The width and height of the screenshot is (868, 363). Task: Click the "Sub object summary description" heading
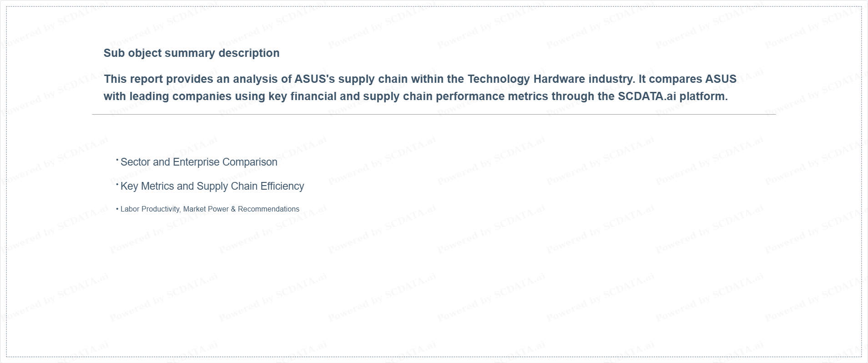[192, 53]
